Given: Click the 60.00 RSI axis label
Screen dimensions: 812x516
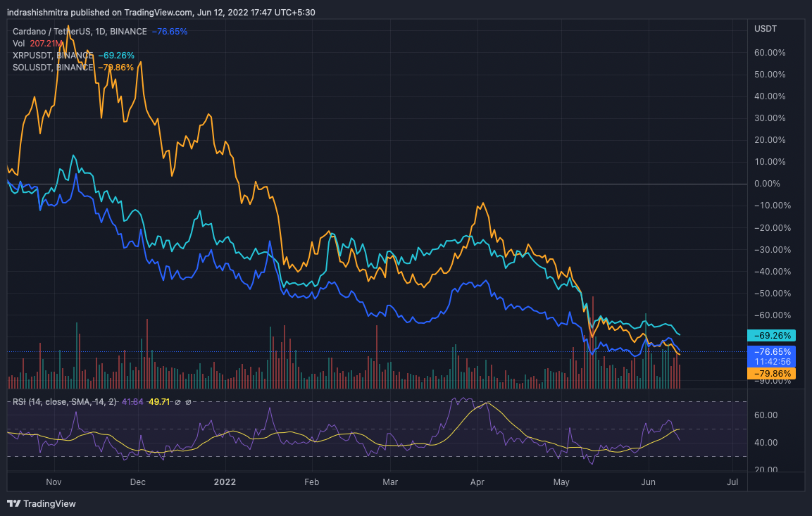Looking at the screenshot, I should pos(766,415).
